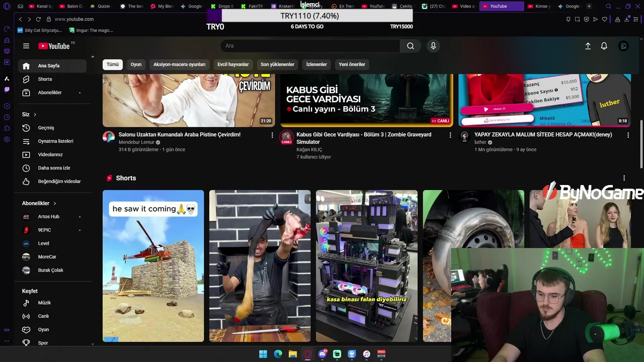Switch to the Kanal browser tab

pyautogui.click(x=41, y=6)
